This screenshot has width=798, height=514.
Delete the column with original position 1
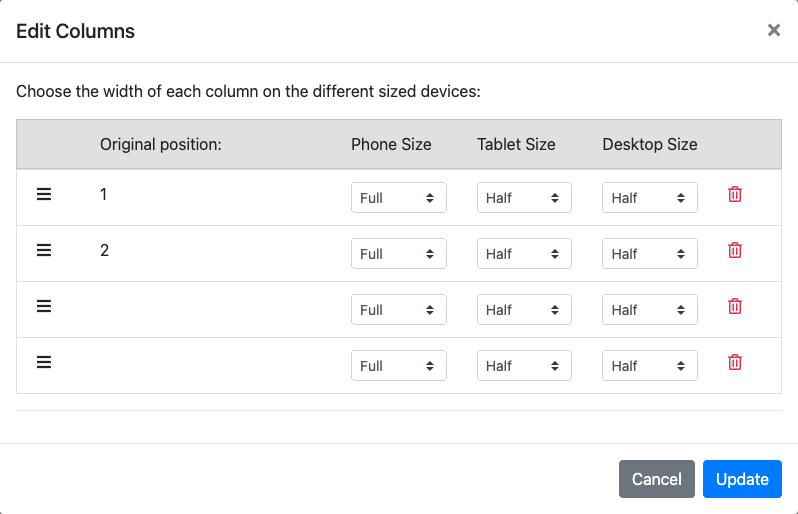[x=734, y=195]
